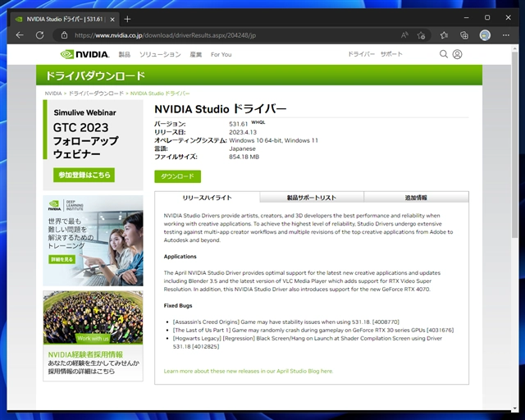Select リリースハイライト tab

[x=207, y=198]
